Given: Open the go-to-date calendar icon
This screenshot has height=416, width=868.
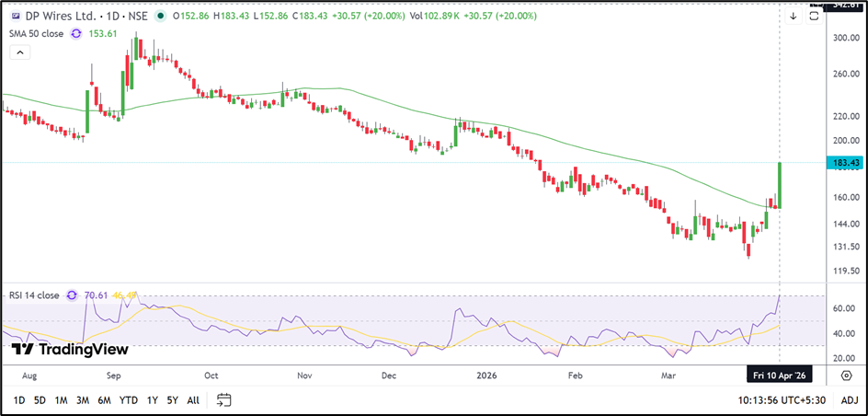Looking at the screenshot, I should click(x=223, y=400).
